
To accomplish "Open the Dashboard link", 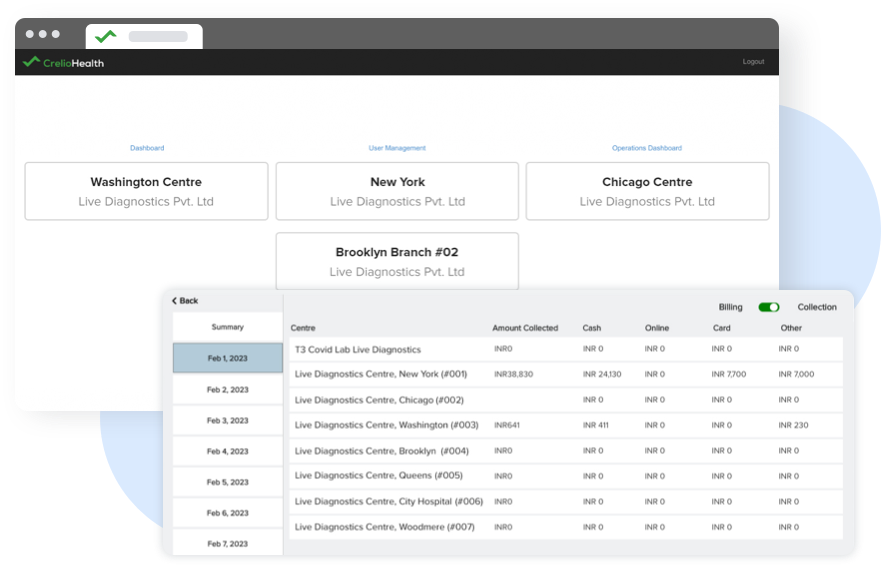I will (147, 148).
